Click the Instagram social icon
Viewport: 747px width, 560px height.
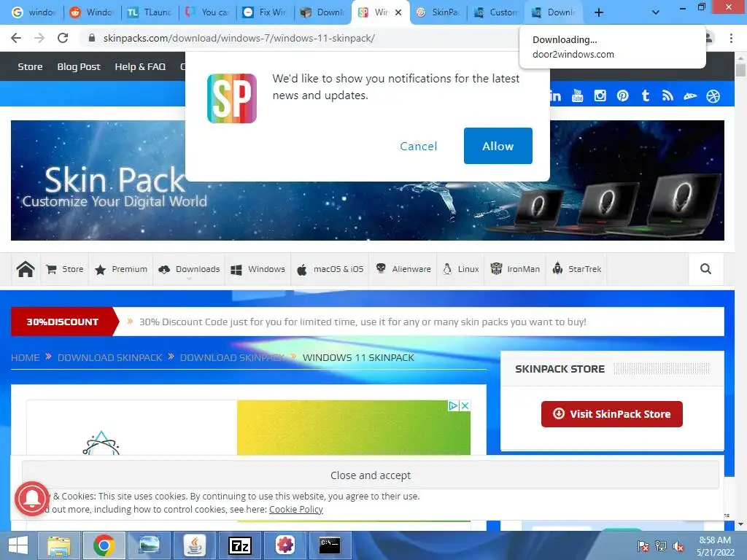tap(600, 96)
